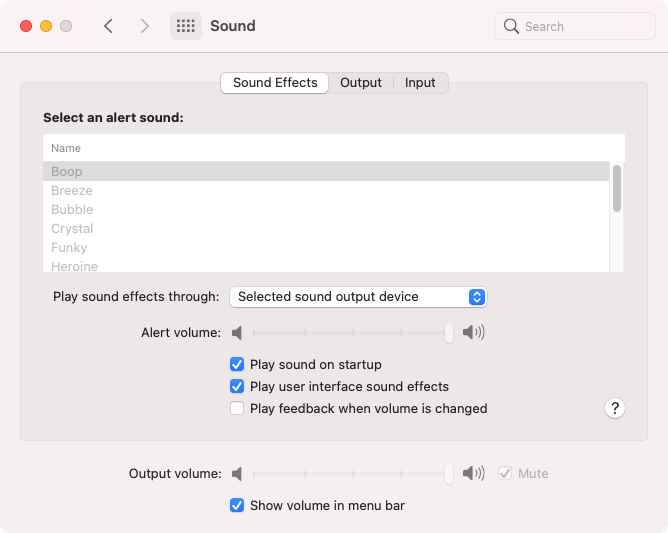Click the Output volume slider
Viewport: 668px width, 533px height.
click(351, 474)
